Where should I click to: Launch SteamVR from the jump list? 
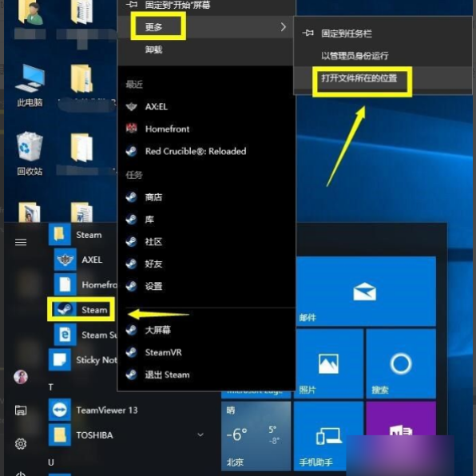(206, 352)
